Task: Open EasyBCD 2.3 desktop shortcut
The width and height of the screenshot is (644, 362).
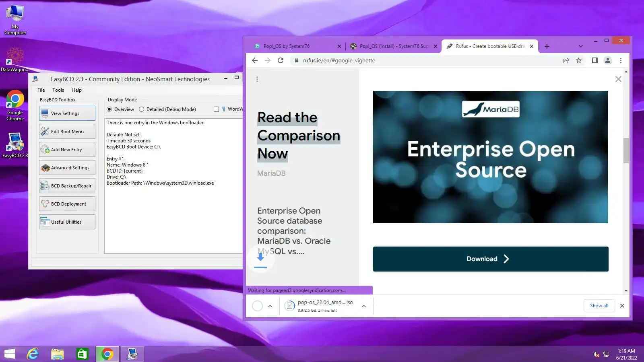Action: 15,145
